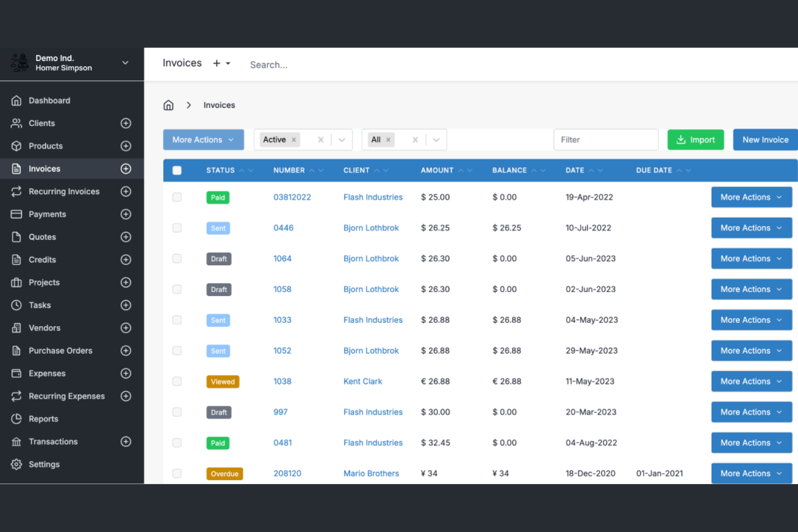Select the Vendors sidebar icon

[x=16, y=328]
